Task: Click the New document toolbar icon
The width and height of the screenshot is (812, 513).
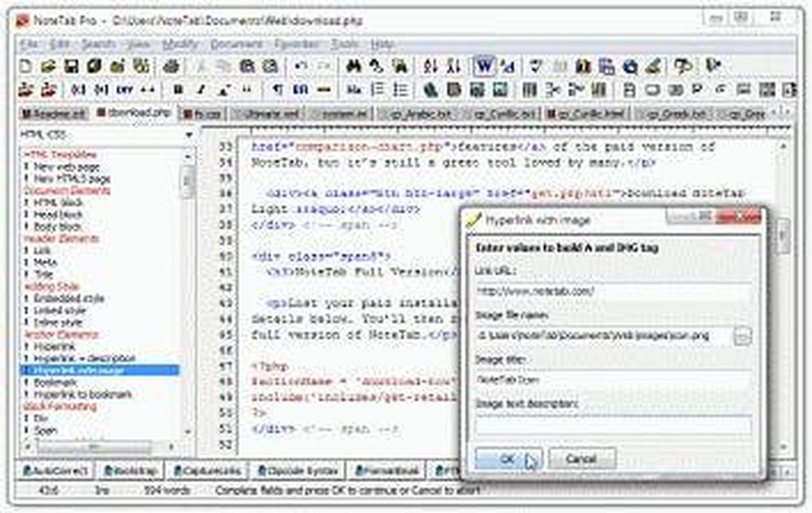Action: pyautogui.click(x=25, y=67)
